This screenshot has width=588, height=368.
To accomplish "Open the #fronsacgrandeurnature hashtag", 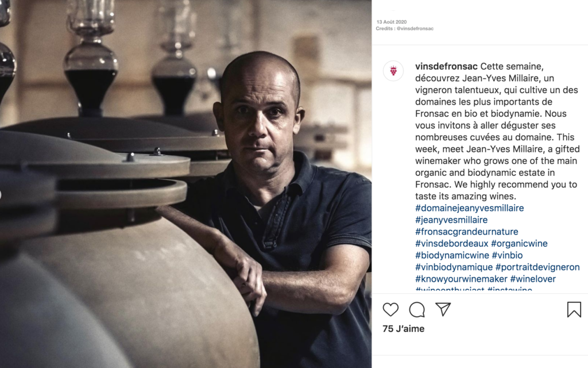I will (x=466, y=232).
